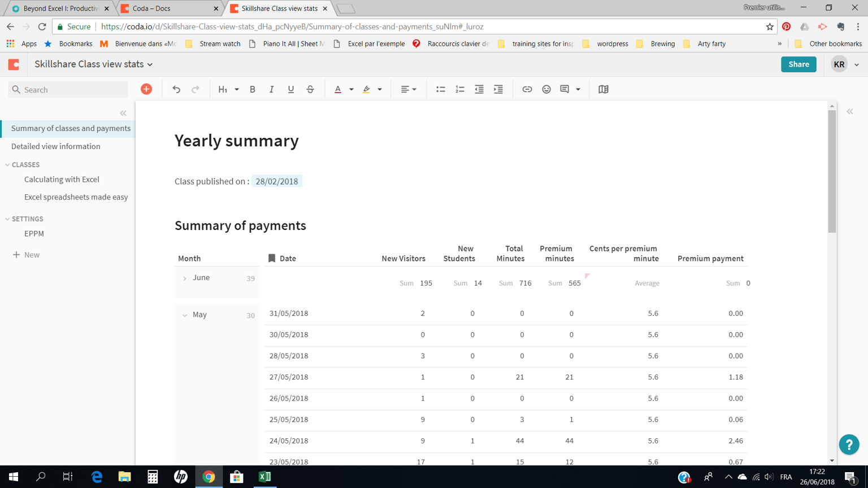
Task: Click the vertical scrollbar thumb of the document
Action: tap(832, 171)
